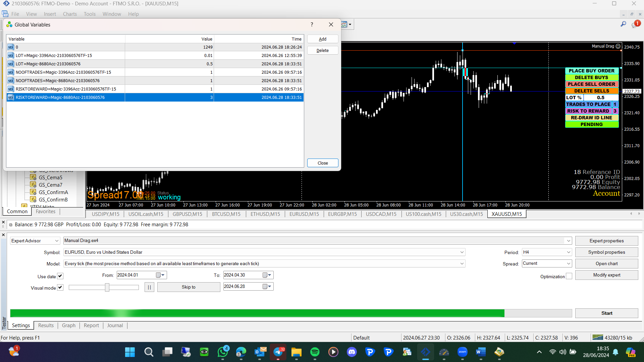The width and height of the screenshot is (644, 362).
Task: Open Outlook from the taskbar
Action: point(260,352)
